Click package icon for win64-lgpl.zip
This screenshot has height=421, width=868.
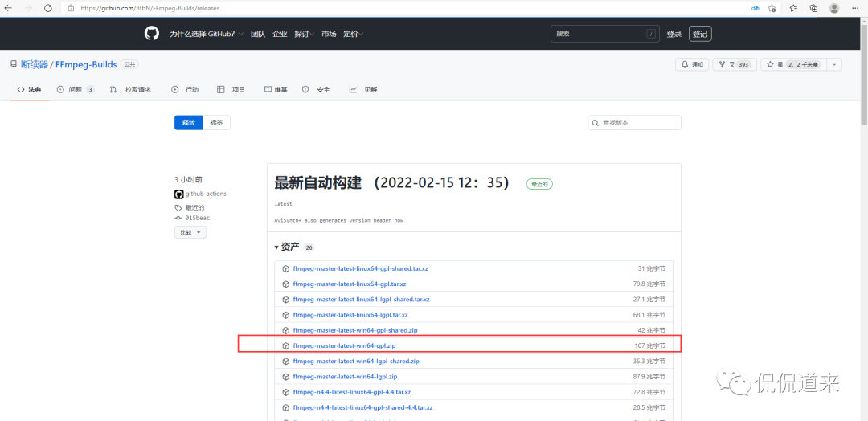[x=285, y=377]
